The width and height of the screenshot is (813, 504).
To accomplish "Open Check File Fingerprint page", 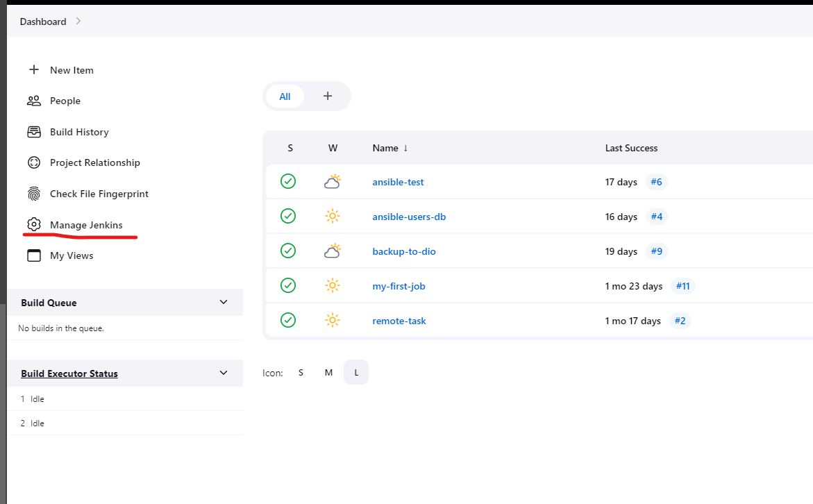I will click(x=99, y=194).
